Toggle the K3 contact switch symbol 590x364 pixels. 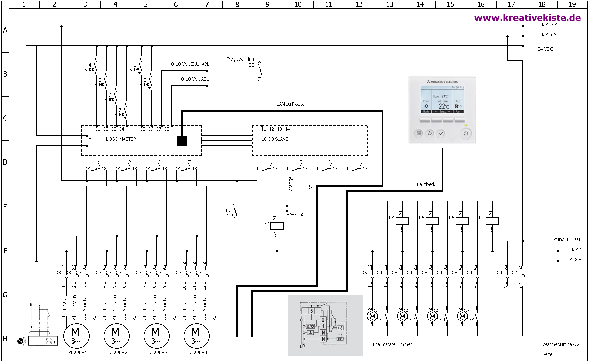point(236,212)
